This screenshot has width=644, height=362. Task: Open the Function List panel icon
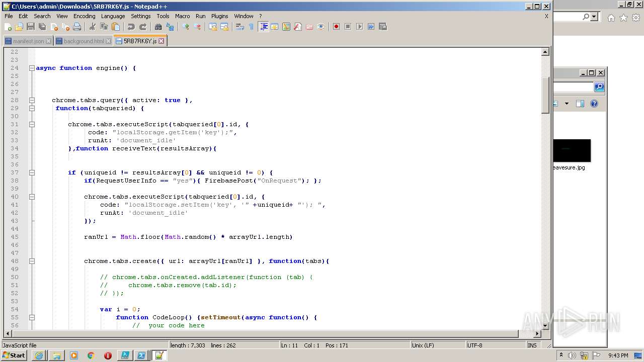[298, 27]
